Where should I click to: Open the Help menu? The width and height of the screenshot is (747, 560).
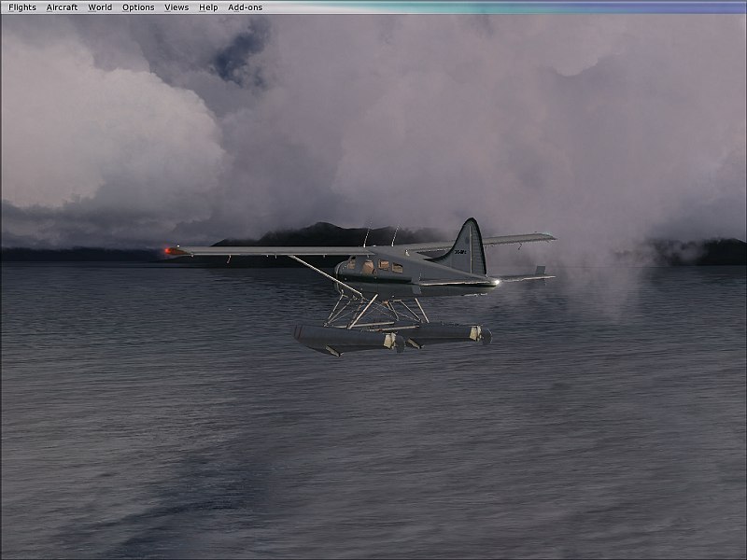(208, 7)
